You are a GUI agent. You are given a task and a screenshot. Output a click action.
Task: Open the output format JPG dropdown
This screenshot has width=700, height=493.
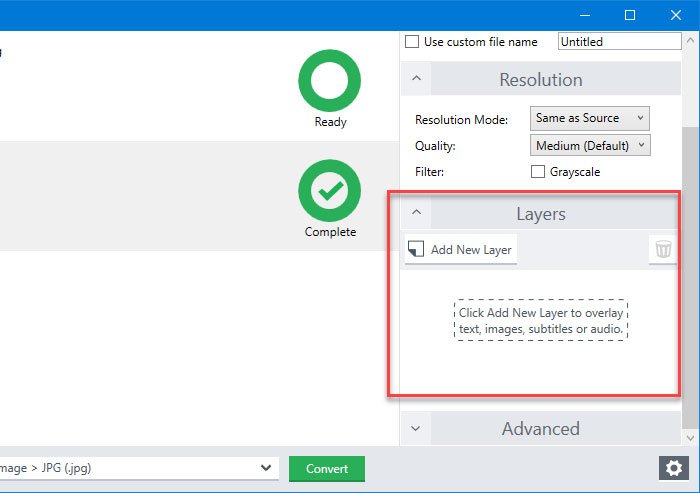coord(139,468)
